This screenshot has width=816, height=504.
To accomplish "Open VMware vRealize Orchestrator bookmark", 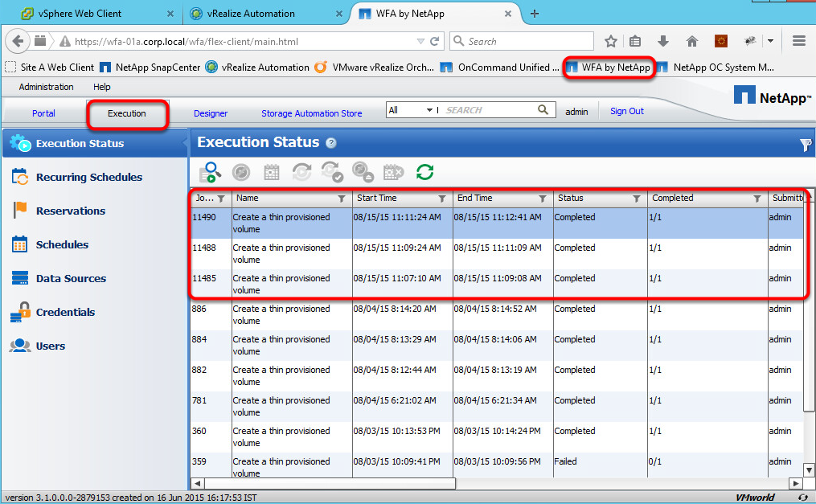I will click(375, 67).
